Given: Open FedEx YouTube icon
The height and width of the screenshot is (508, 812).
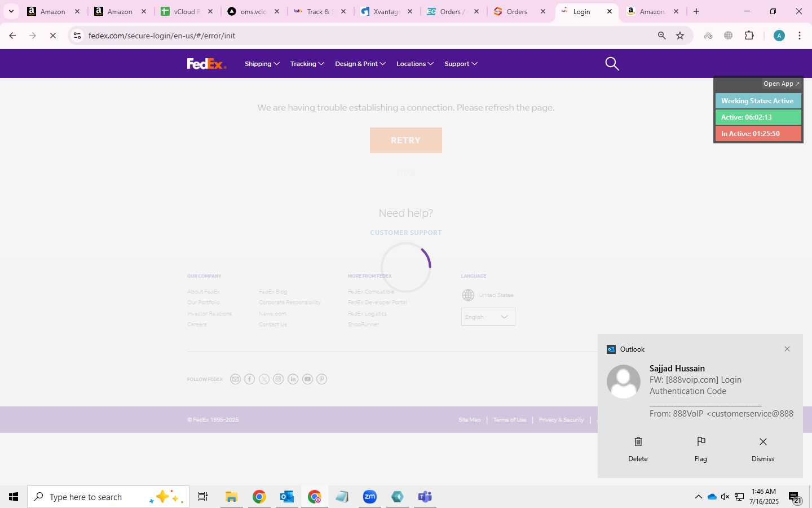Looking at the screenshot, I should [307, 379].
